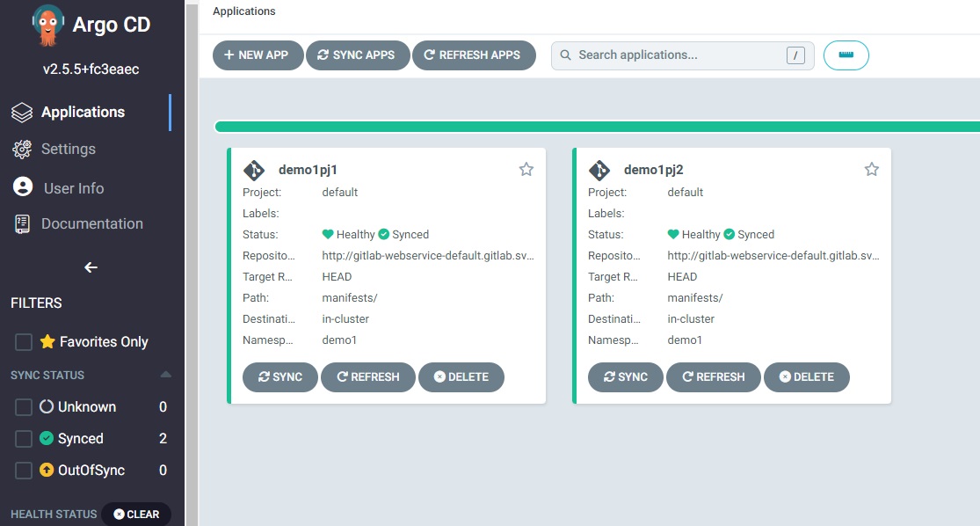
Task: Check the Synced sync status filter
Action: tap(24, 438)
